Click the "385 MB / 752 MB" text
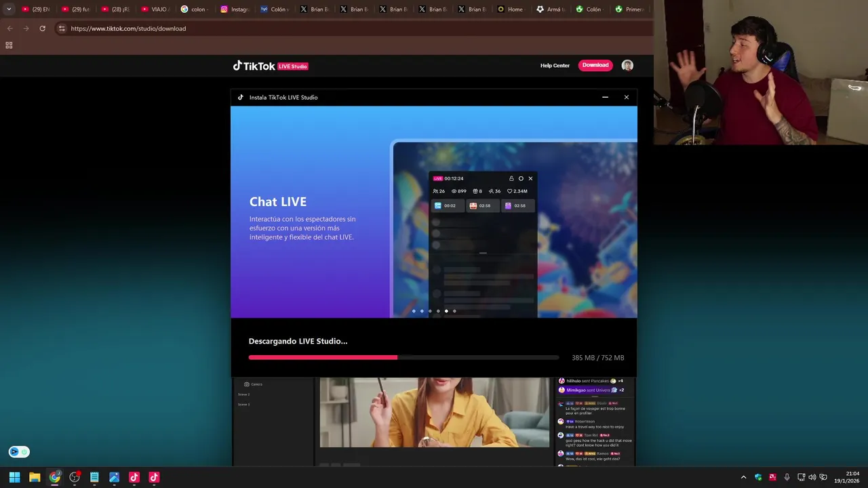Image resolution: width=868 pixels, height=488 pixels. (597, 358)
